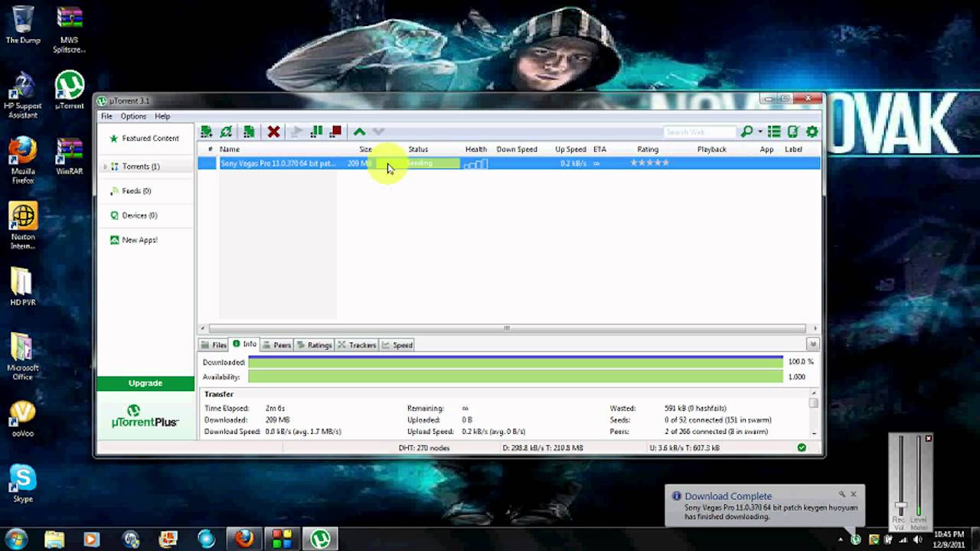Click the µTorrent taskbar button
This screenshot has width=980, height=551.
320,539
